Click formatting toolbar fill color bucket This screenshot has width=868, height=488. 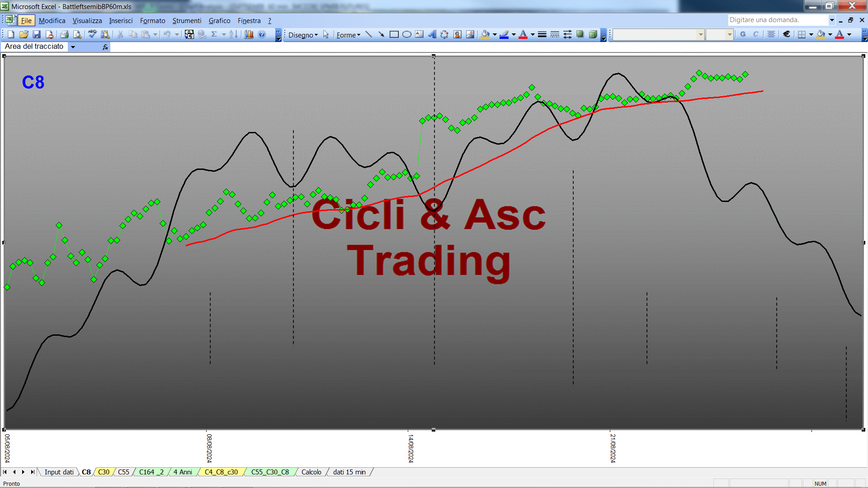821,34
